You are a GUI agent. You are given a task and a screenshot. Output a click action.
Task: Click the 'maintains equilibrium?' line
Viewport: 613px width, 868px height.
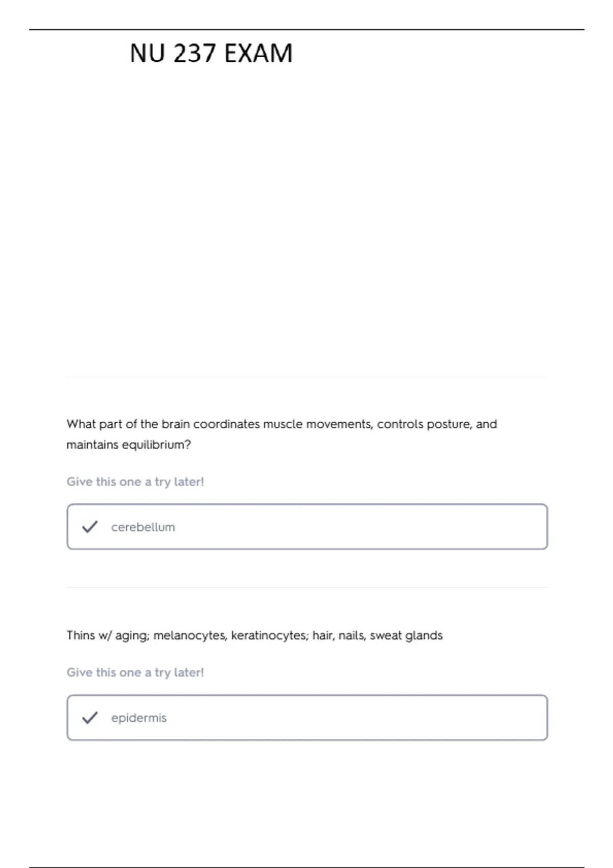[129, 445]
